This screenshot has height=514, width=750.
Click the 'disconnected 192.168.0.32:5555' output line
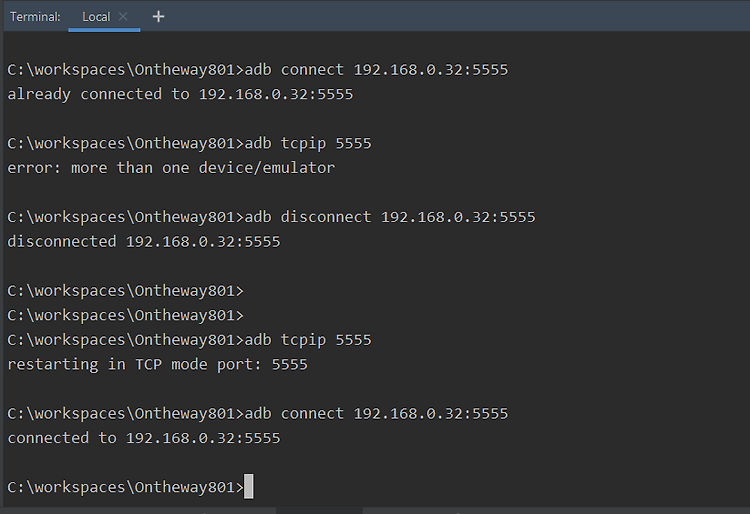[143, 241]
